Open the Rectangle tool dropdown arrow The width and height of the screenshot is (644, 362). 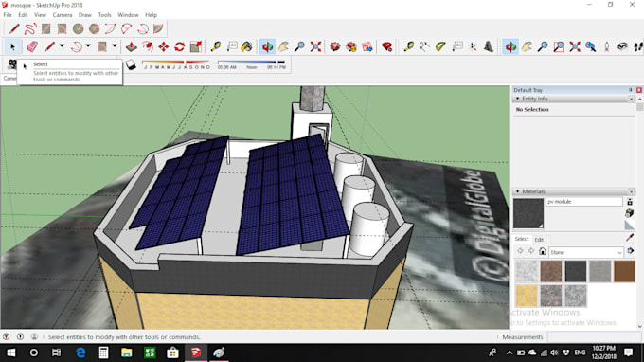115,46
